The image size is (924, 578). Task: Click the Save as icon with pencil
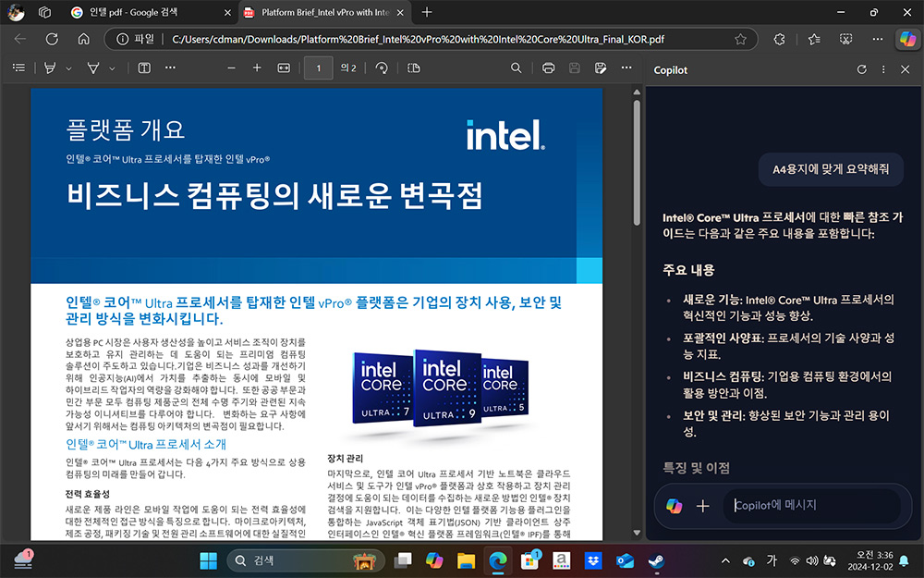[x=601, y=68]
